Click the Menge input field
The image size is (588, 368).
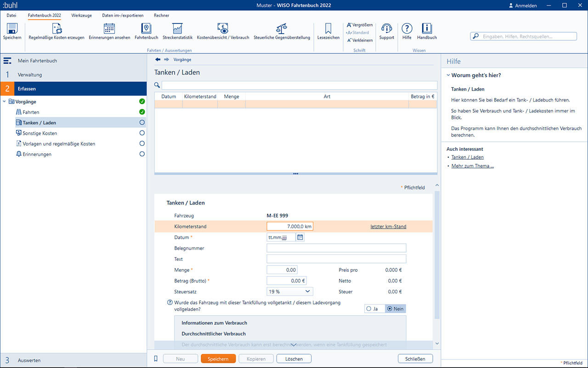point(282,270)
